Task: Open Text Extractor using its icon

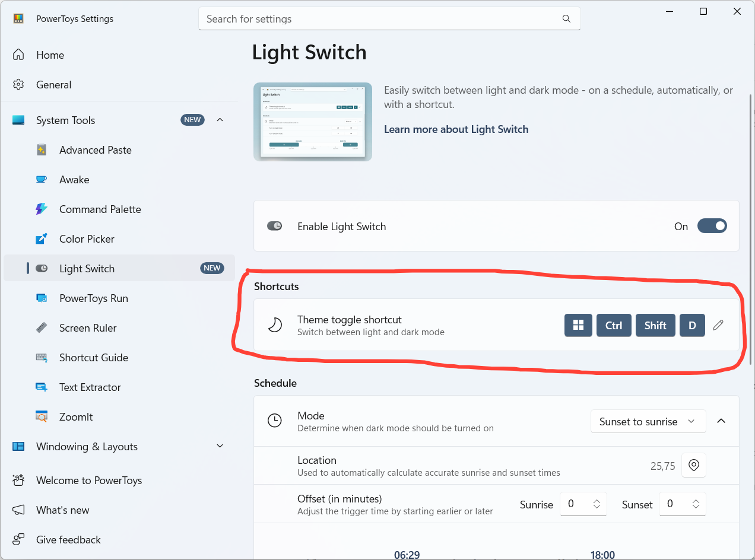Action: [x=42, y=387]
